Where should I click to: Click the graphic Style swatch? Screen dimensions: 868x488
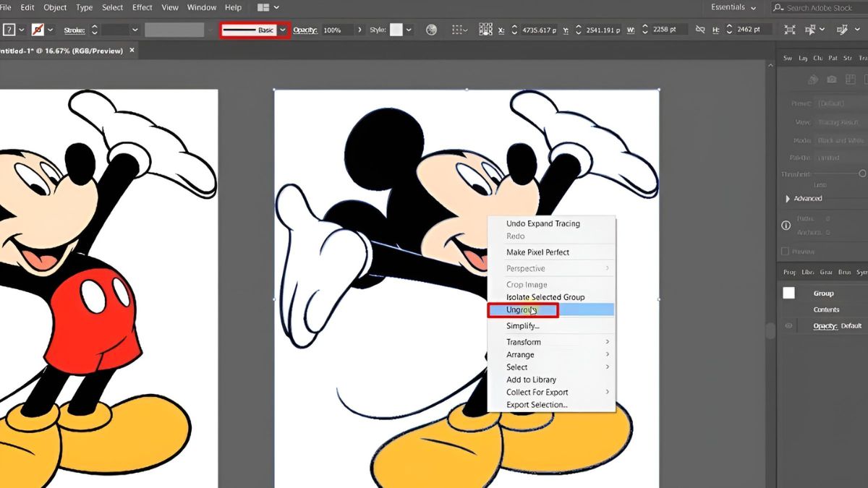(396, 30)
